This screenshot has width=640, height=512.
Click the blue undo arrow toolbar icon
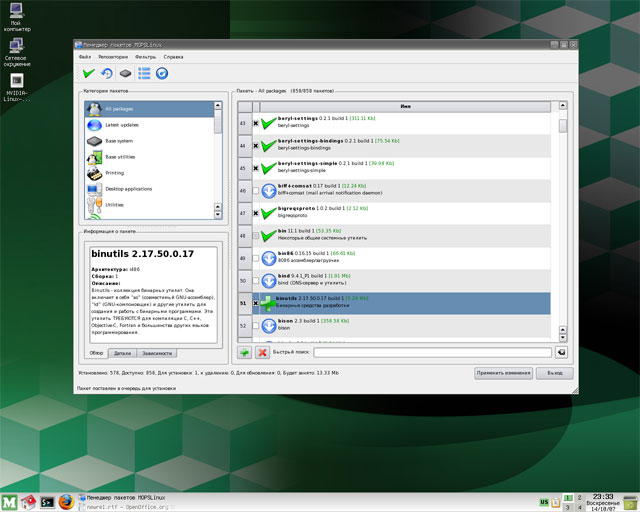click(107, 73)
